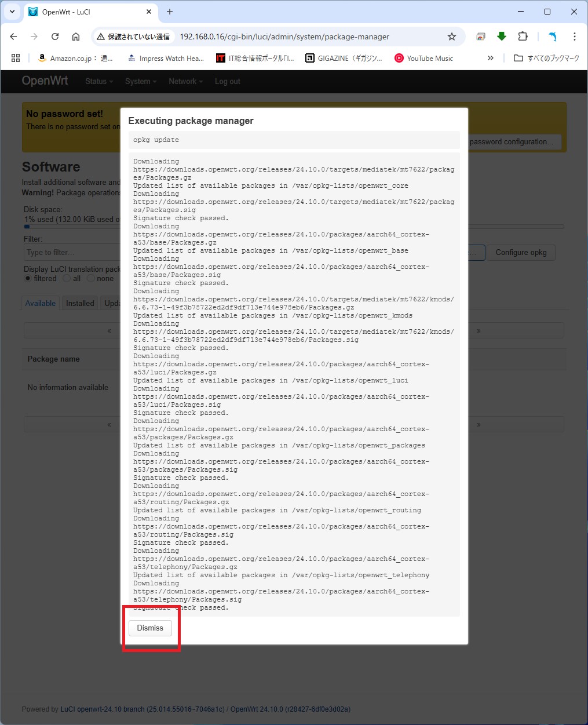Click the Executing package manager heading
This screenshot has width=588, height=725.
(191, 121)
